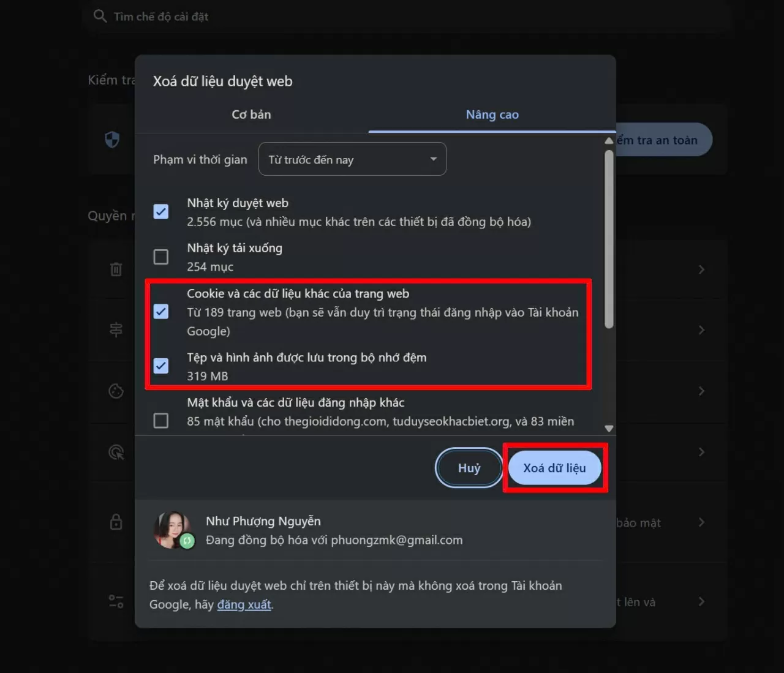Click the cookie icon in the settings sidebar
784x673 pixels.
point(116,391)
